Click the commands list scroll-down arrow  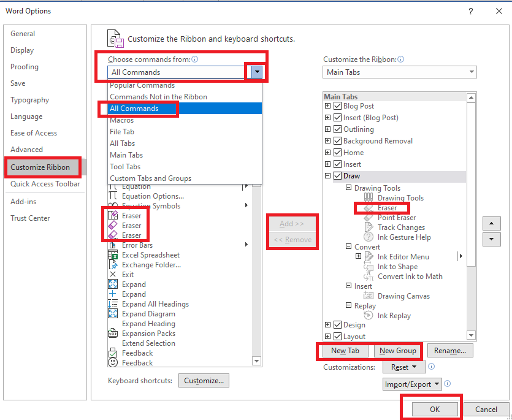click(257, 361)
